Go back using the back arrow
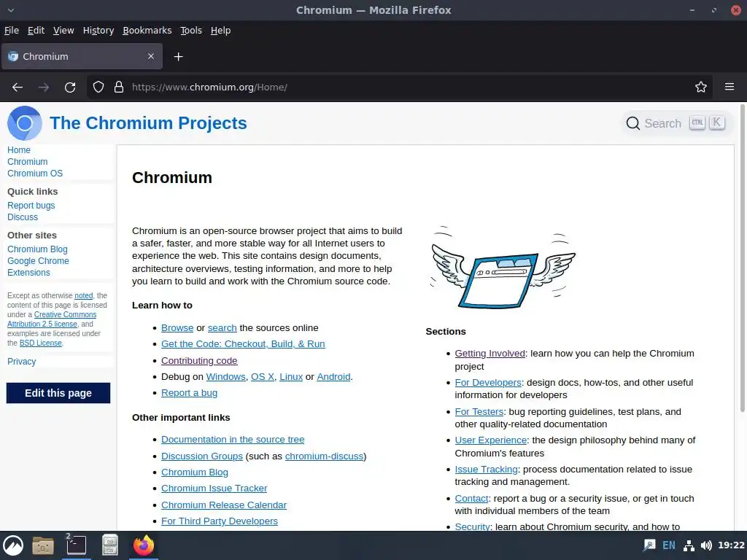This screenshot has height=560, width=747. [18, 87]
